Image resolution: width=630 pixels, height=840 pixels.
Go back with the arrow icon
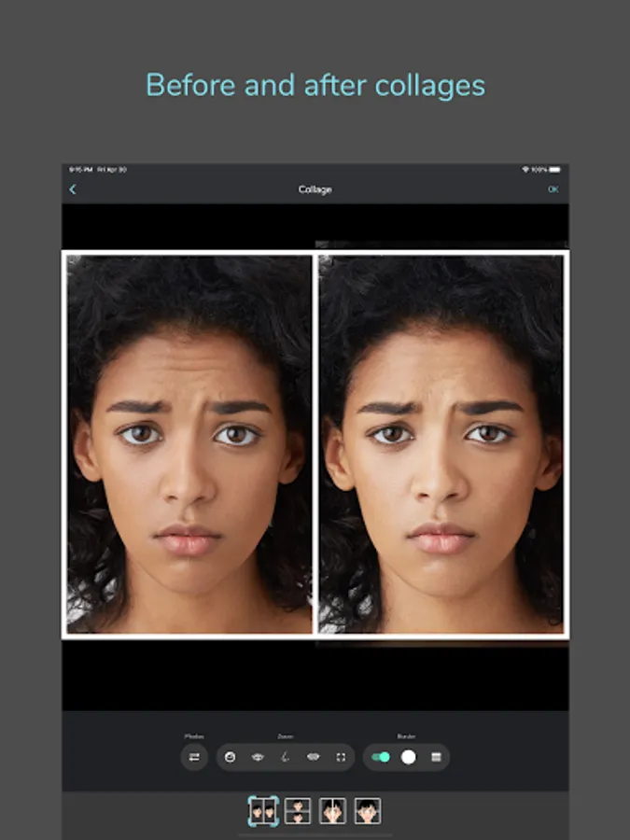tap(73, 189)
